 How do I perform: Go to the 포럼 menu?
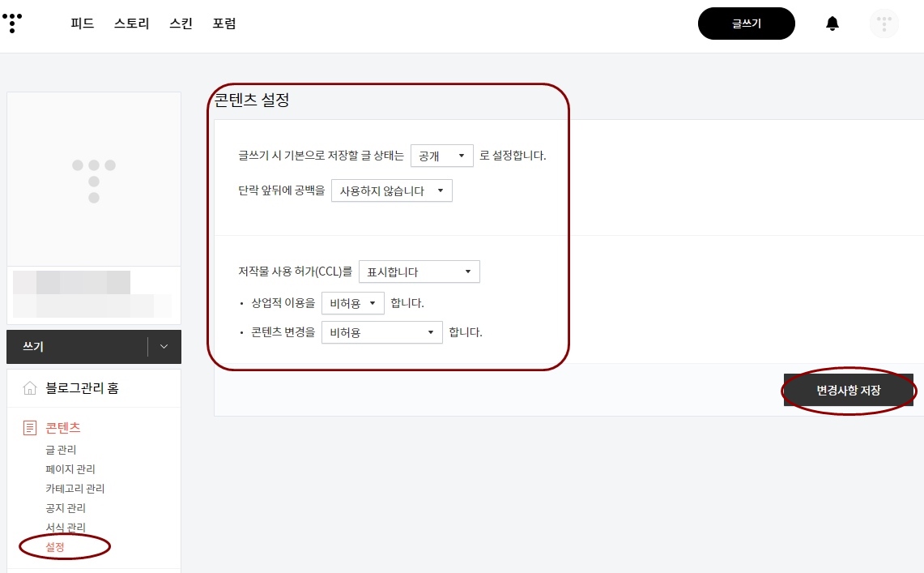click(x=224, y=24)
